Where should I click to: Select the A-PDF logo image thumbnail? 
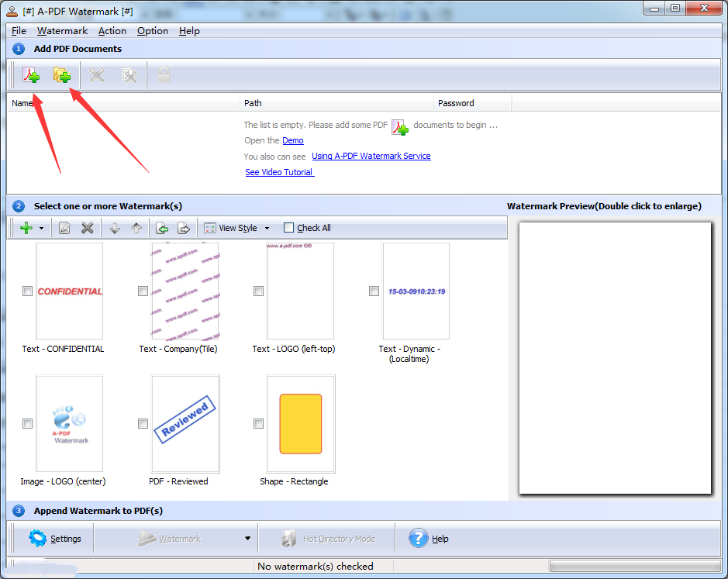[x=70, y=423]
